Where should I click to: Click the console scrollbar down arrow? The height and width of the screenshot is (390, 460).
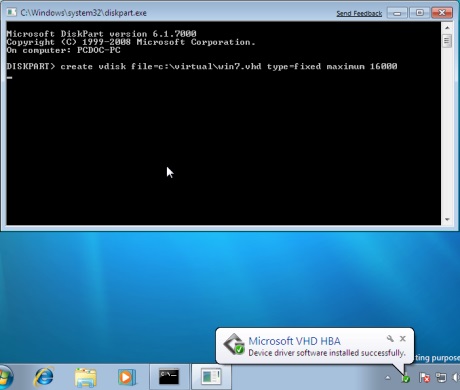pos(447,219)
